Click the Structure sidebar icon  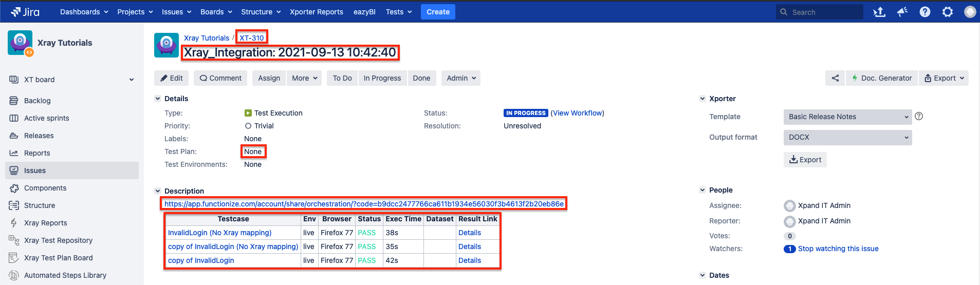pos(14,205)
